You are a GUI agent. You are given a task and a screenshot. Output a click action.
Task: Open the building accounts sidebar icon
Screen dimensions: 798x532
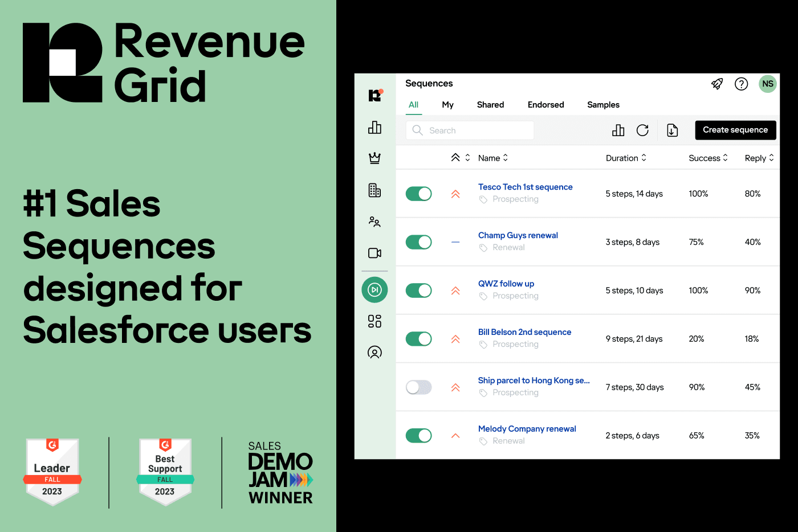374,190
